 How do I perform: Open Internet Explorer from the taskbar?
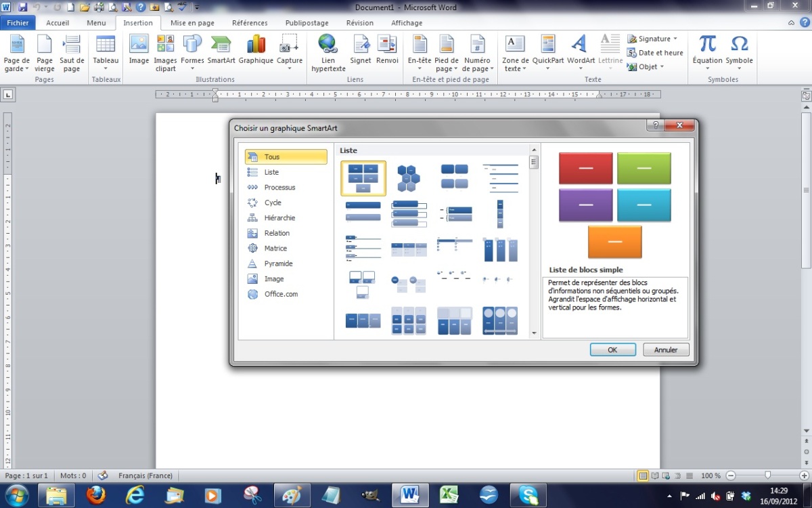click(x=135, y=495)
